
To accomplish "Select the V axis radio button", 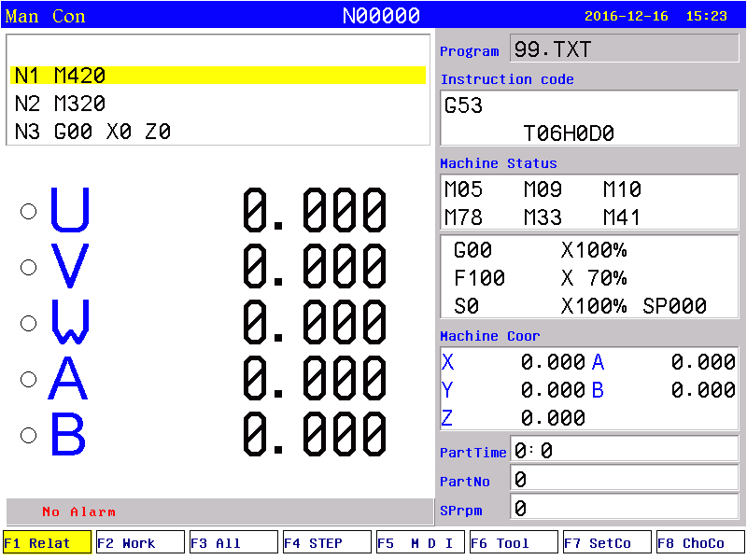I will [28, 267].
